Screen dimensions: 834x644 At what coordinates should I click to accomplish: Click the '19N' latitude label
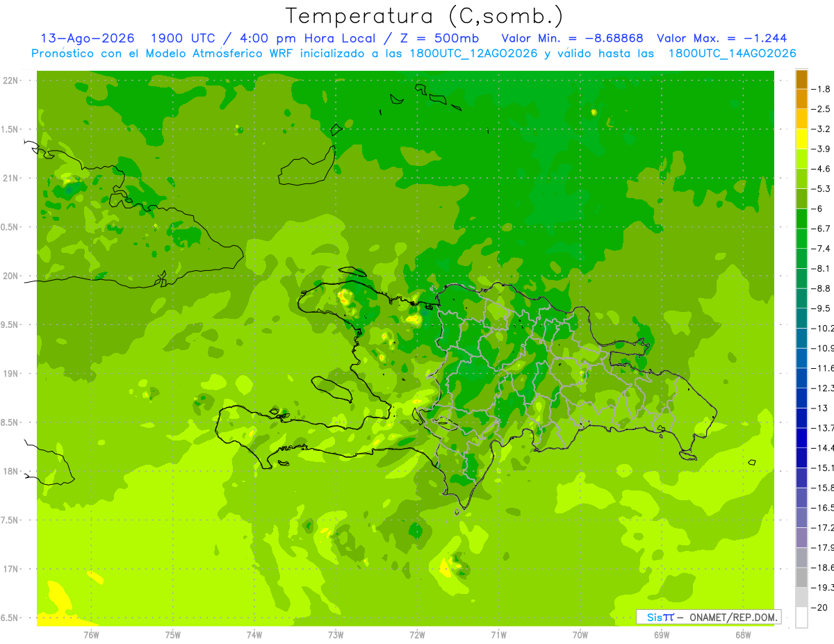[x=11, y=374]
